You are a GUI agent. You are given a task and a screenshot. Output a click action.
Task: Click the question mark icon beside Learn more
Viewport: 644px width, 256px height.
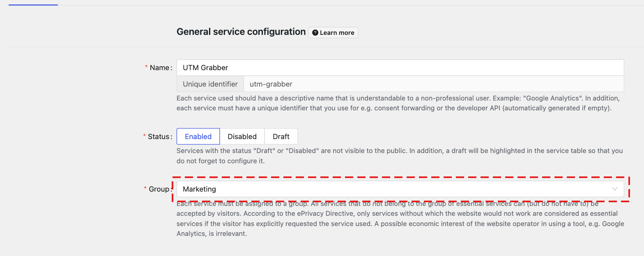point(315,33)
